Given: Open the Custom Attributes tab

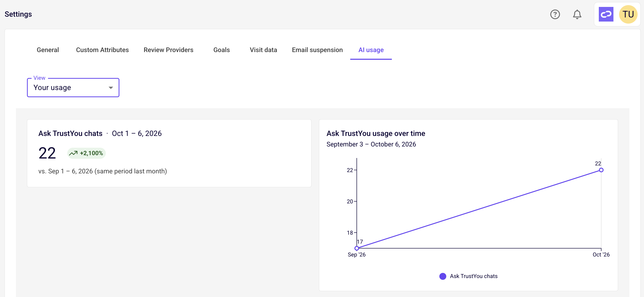Looking at the screenshot, I should (x=102, y=50).
